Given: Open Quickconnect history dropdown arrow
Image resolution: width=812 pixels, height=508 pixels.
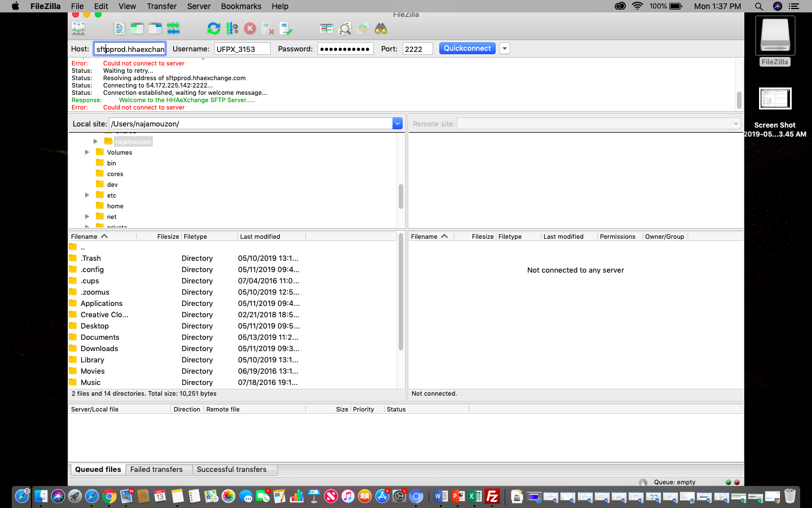Looking at the screenshot, I should 505,49.
